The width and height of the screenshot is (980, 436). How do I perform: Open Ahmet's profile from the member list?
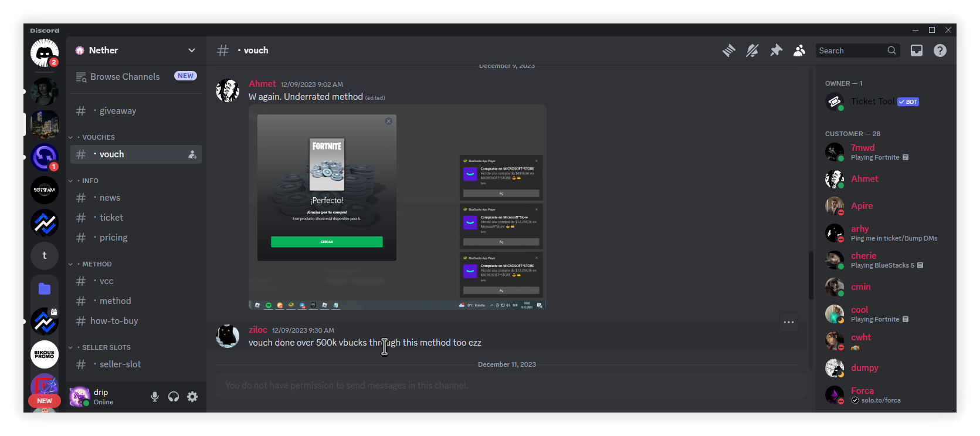coord(886,179)
